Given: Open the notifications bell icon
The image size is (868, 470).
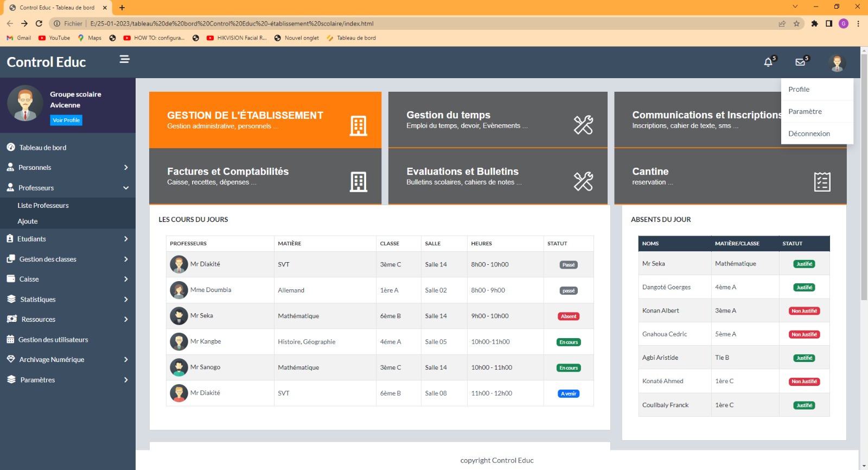Looking at the screenshot, I should (768, 62).
